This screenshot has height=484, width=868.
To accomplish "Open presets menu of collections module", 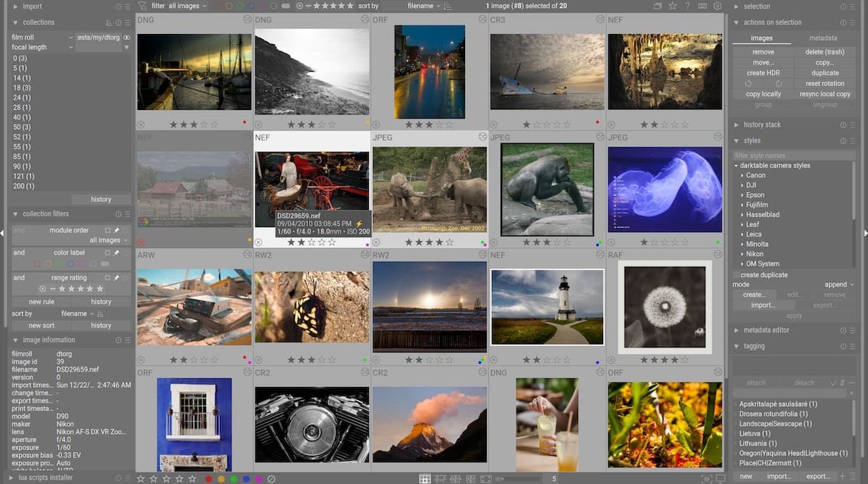I will click(x=127, y=22).
